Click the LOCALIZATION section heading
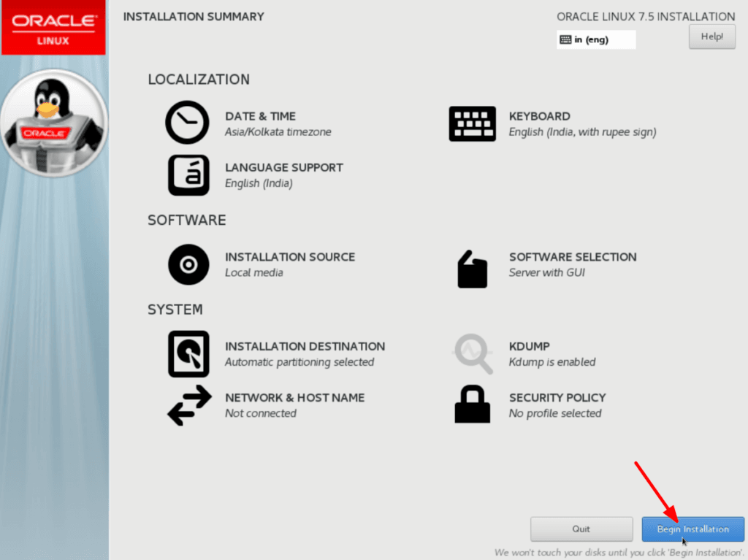This screenshot has width=748, height=560. 199,80
